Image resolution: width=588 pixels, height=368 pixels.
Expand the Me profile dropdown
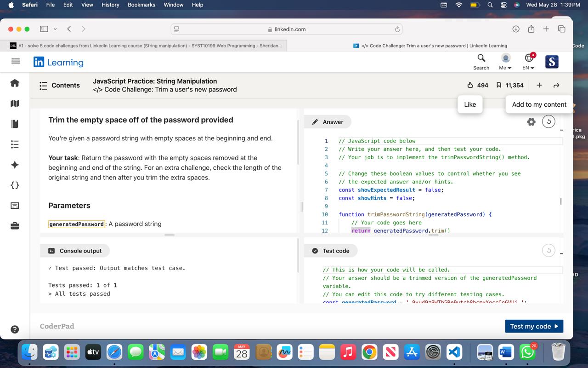(x=505, y=62)
